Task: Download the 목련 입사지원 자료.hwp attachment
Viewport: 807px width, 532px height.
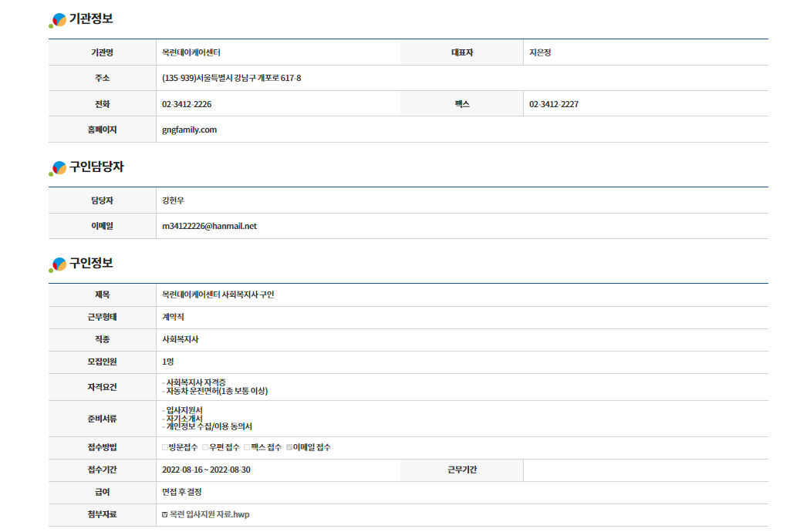Action: pyautogui.click(x=210, y=514)
